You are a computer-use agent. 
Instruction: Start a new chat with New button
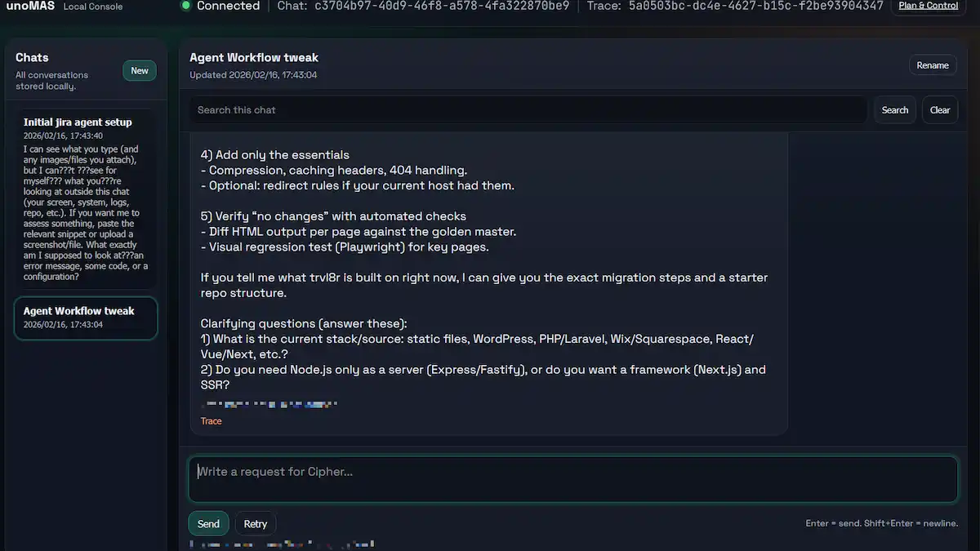[x=140, y=71]
